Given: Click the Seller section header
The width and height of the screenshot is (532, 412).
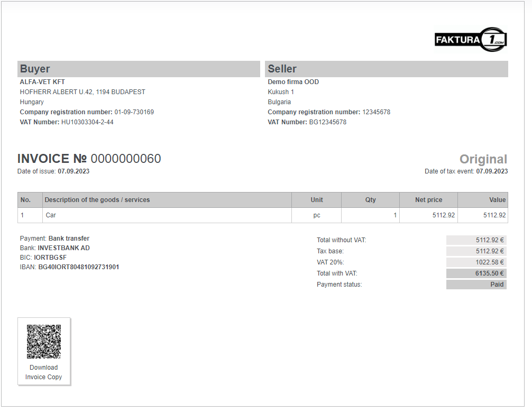Looking at the screenshot, I should (x=386, y=69).
